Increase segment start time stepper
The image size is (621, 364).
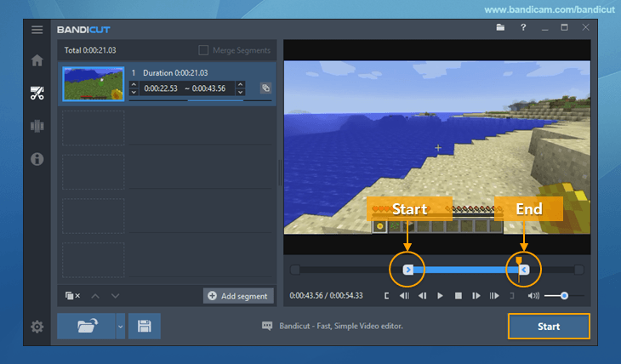(x=134, y=84)
